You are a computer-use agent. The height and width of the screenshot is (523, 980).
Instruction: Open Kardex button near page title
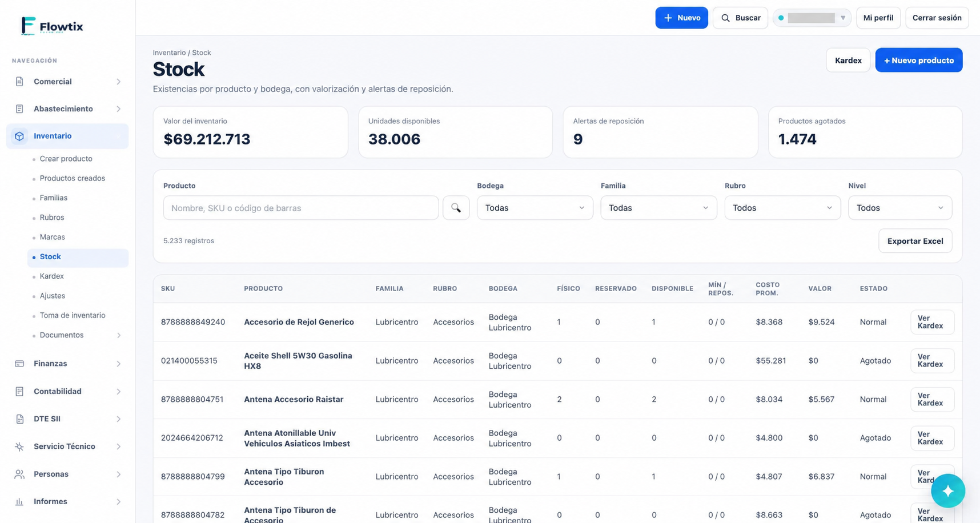(x=848, y=60)
